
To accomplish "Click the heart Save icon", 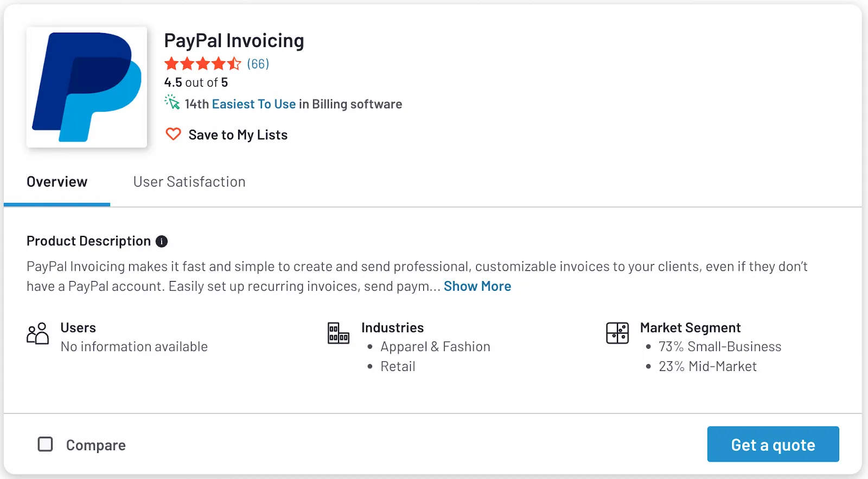I will pos(173,134).
